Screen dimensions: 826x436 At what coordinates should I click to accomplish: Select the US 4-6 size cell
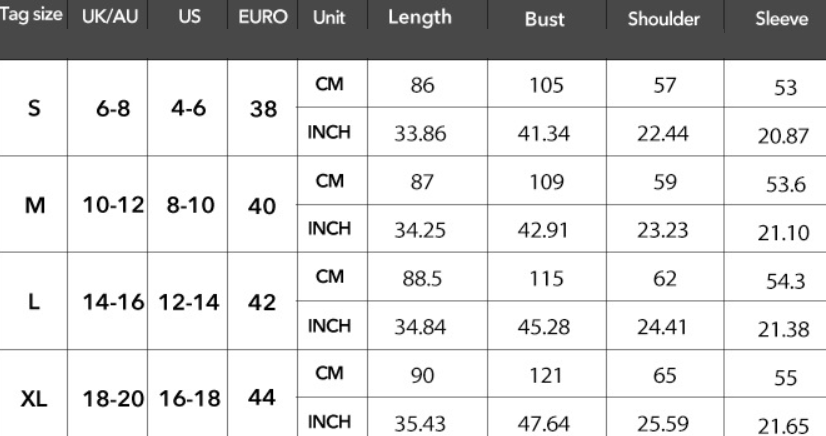(187, 109)
